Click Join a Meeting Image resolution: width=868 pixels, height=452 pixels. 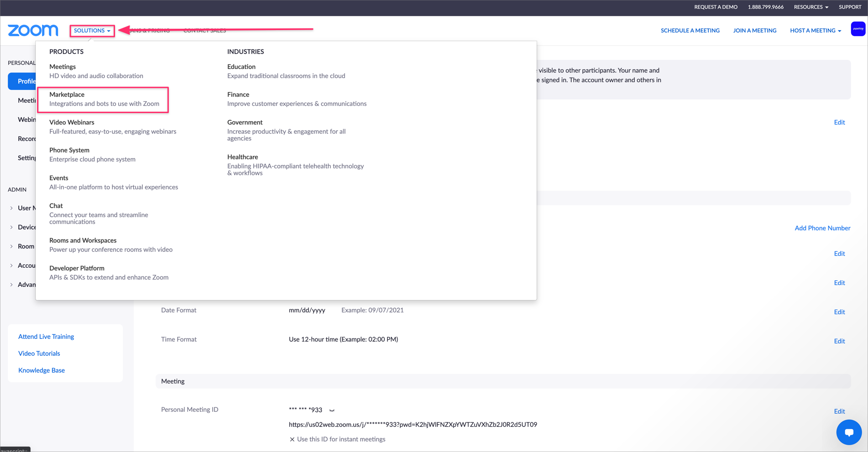tap(754, 31)
